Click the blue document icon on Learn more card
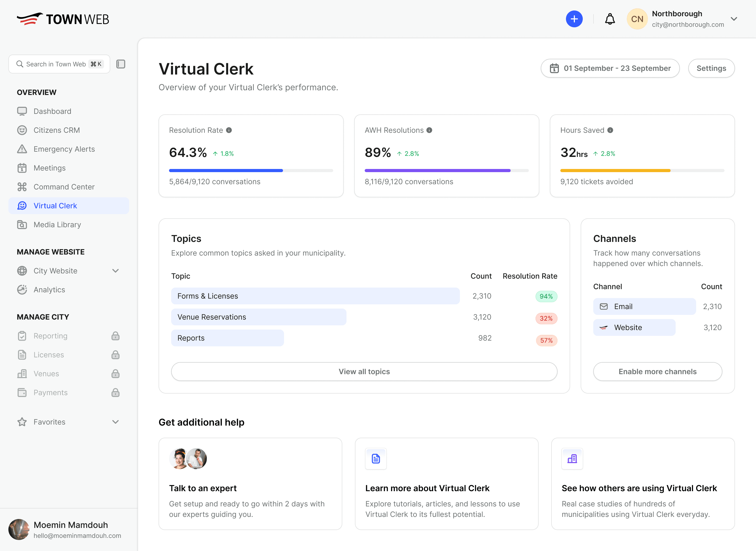This screenshot has width=756, height=551. point(376,459)
